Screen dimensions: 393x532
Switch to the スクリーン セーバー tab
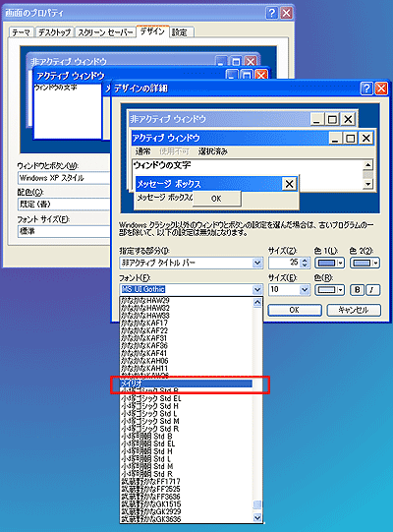[105, 32]
